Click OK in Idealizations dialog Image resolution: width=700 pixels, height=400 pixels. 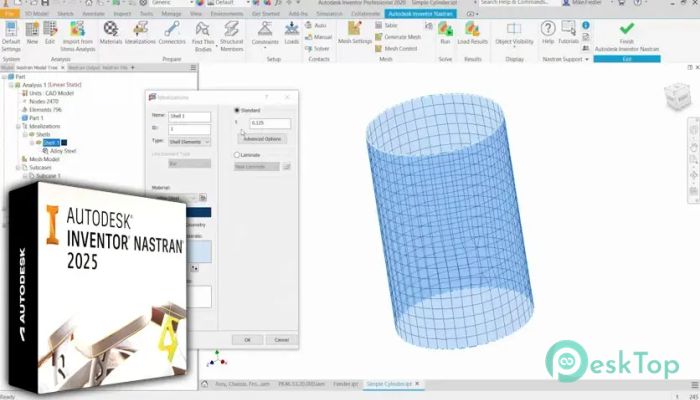pyautogui.click(x=248, y=340)
